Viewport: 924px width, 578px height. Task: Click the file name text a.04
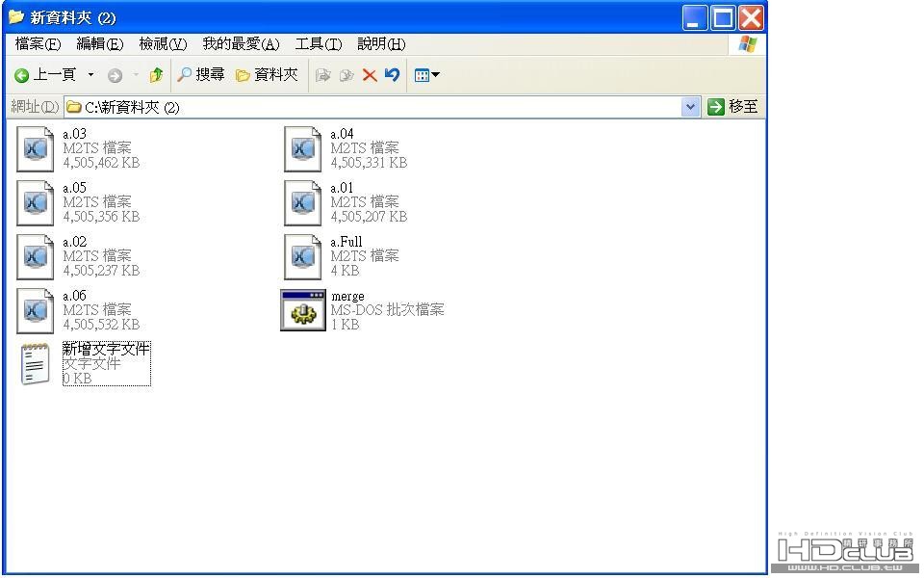coord(342,134)
